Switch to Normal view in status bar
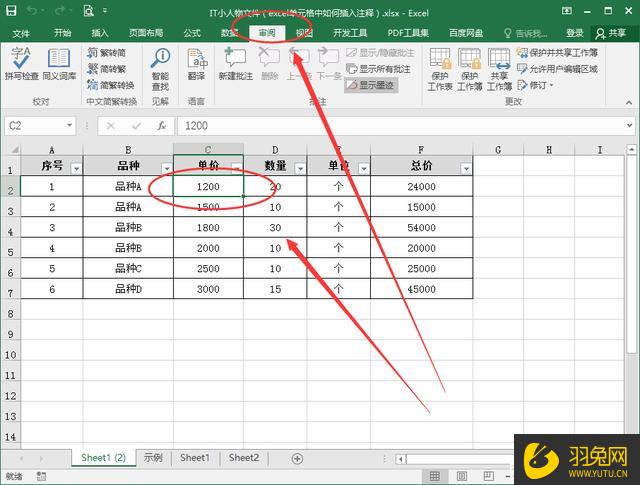Viewport: 640px width, 485px height. (435, 476)
